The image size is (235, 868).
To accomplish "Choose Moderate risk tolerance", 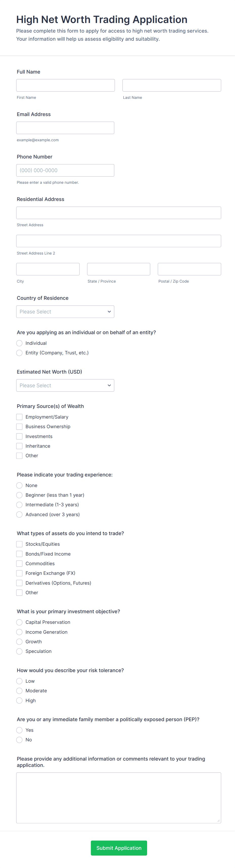I will (19, 691).
